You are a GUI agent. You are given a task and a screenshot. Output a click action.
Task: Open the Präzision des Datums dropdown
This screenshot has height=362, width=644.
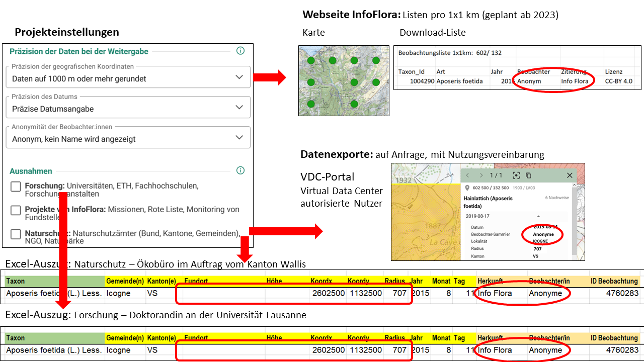[x=128, y=108]
